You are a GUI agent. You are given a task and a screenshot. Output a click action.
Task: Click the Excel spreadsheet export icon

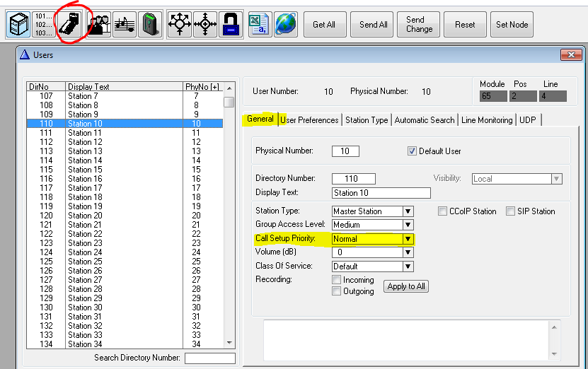click(260, 24)
